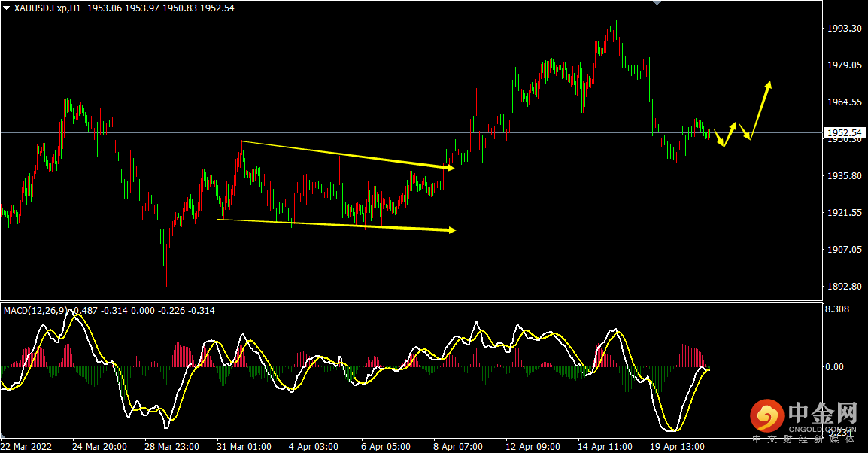The width and height of the screenshot is (868, 453).
Task: Click the current price label 1952.54
Action: [844, 133]
